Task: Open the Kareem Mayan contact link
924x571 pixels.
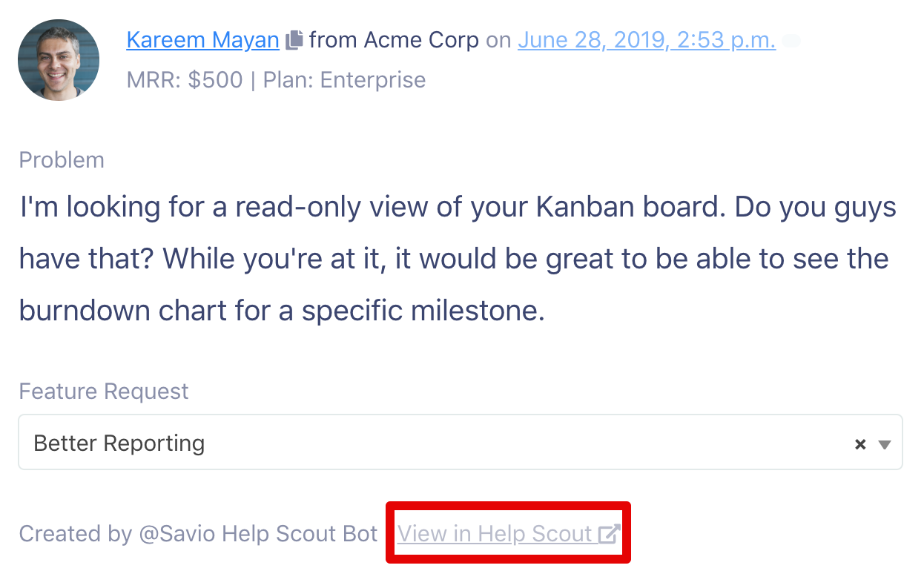Action: pos(203,39)
